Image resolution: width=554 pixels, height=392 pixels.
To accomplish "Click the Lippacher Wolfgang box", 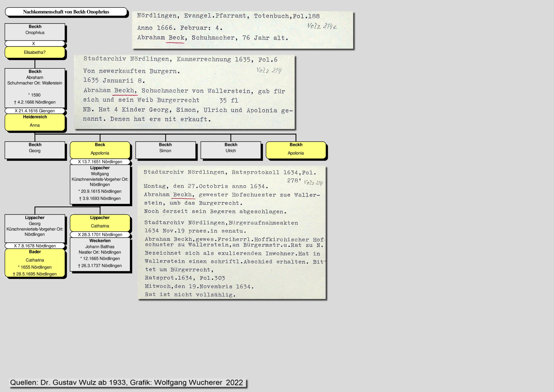I will tap(100, 184).
